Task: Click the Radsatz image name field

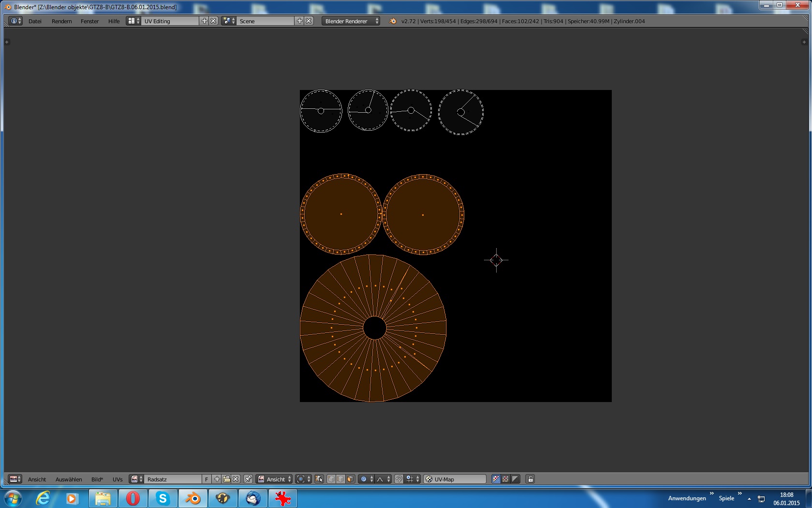Action: (173, 479)
